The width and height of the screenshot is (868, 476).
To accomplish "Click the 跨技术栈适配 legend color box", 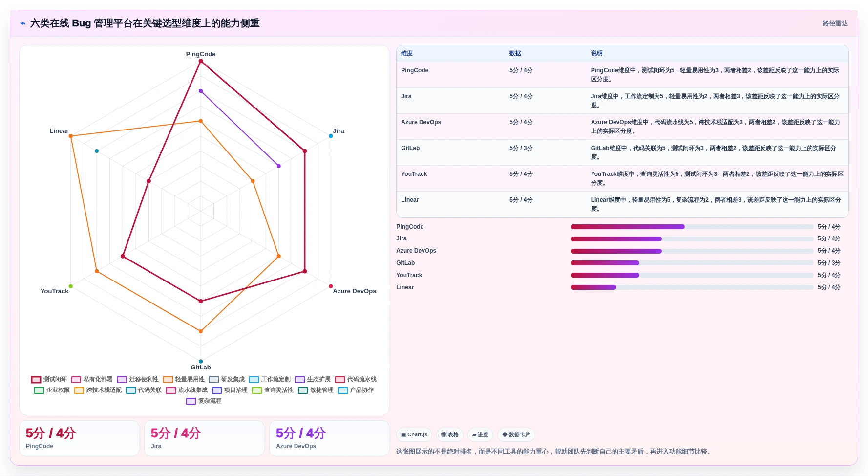I will coord(79,390).
